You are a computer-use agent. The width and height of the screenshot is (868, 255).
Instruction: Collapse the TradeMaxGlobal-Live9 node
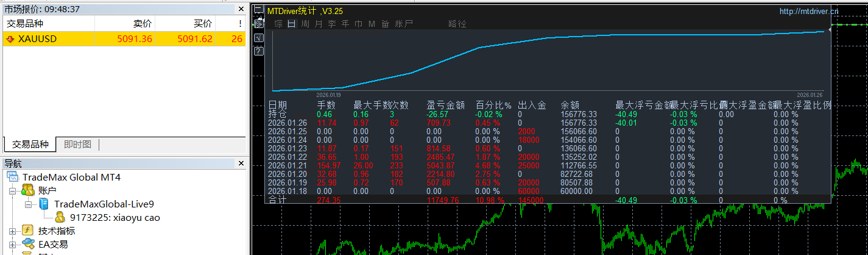[x=29, y=204]
